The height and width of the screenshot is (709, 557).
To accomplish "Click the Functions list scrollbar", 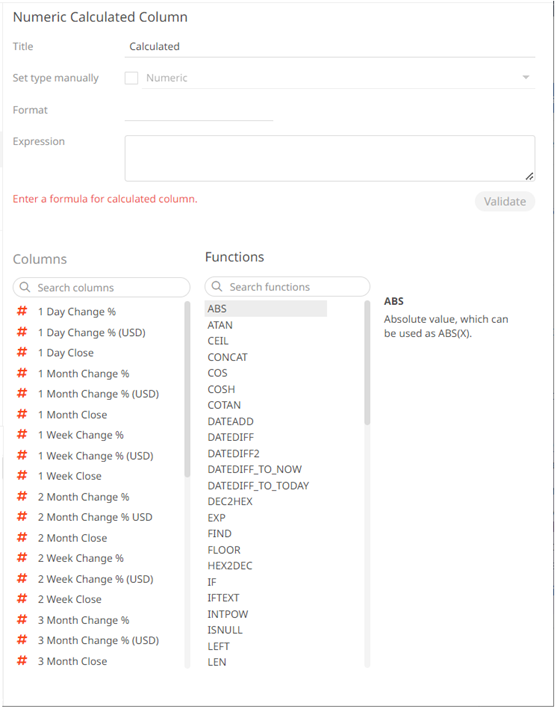I will (x=367, y=484).
